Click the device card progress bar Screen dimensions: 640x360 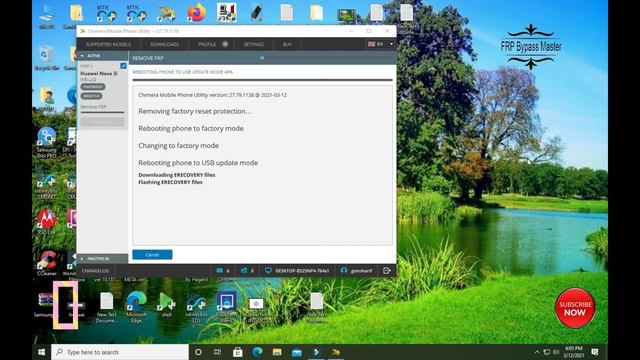tap(102, 112)
